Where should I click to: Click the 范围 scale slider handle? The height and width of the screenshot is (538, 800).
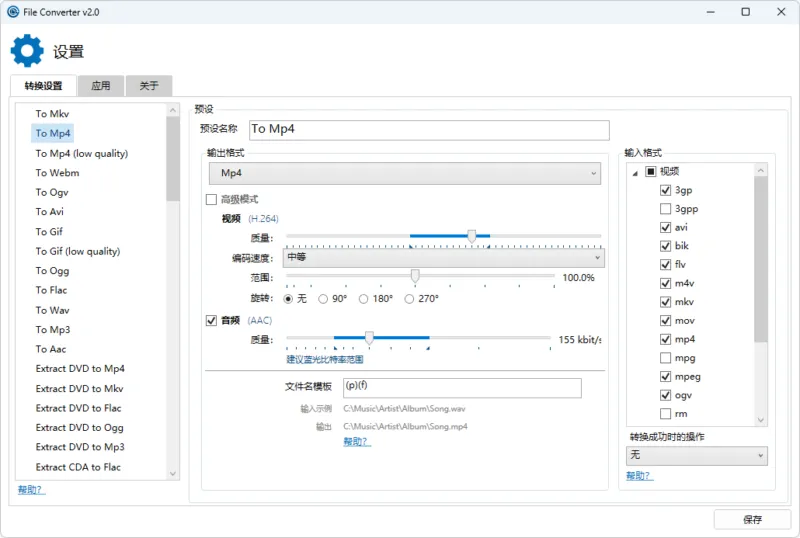pyautogui.click(x=415, y=276)
